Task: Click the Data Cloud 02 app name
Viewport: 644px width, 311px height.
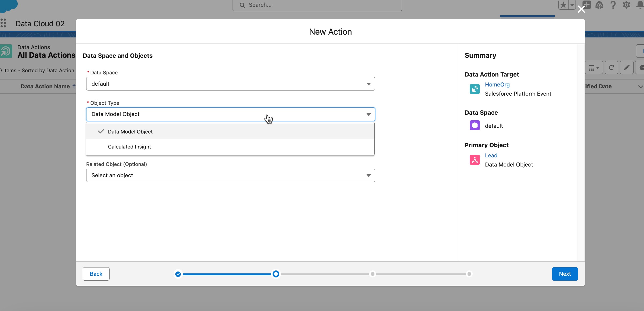Action: pyautogui.click(x=40, y=24)
